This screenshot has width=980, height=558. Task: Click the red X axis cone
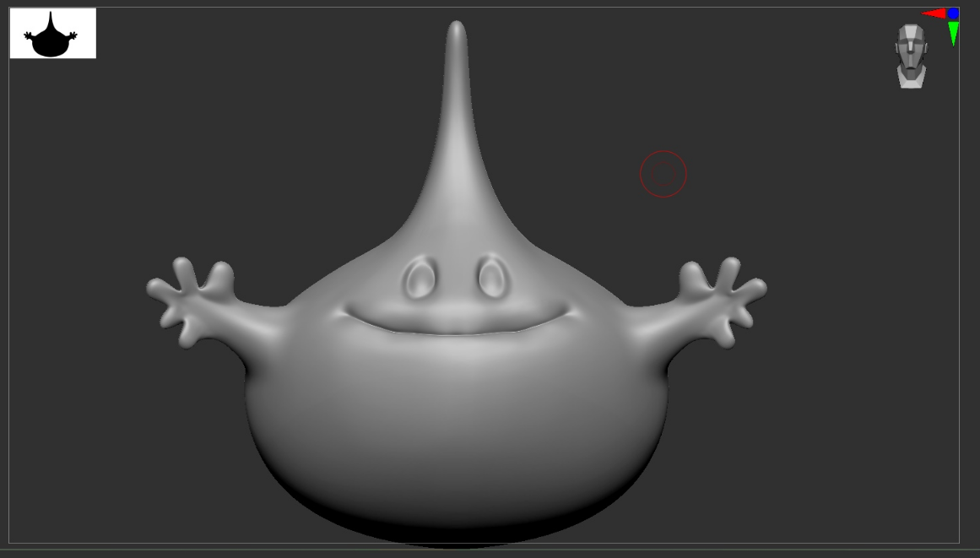934,14
